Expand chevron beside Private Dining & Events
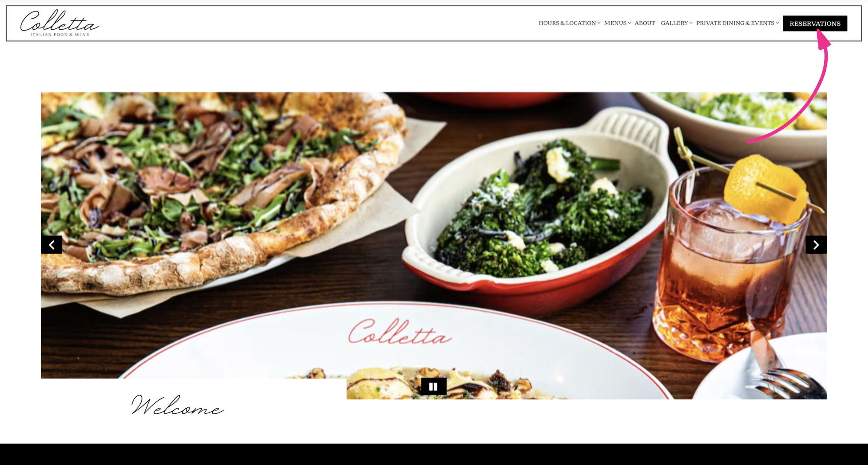Screen dimensions: 868x465 [x=777, y=23]
